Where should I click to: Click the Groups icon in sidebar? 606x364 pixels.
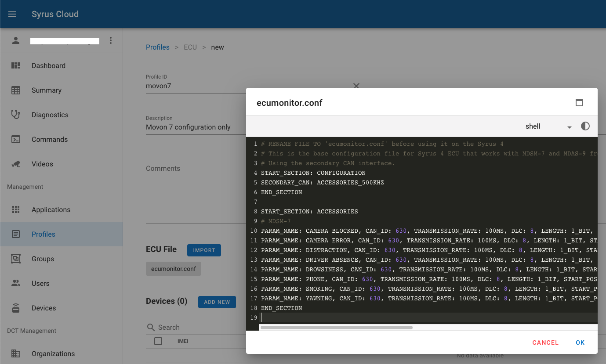[16, 259]
